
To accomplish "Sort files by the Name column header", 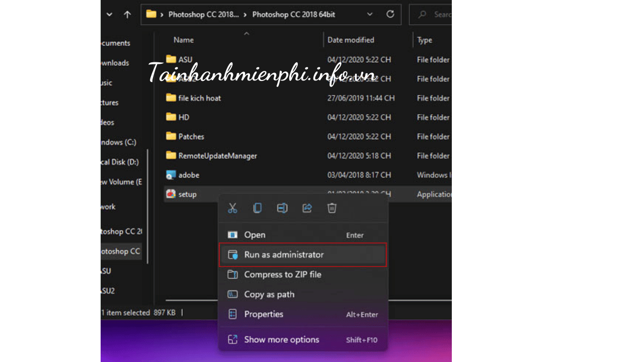I will pyautogui.click(x=184, y=40).
